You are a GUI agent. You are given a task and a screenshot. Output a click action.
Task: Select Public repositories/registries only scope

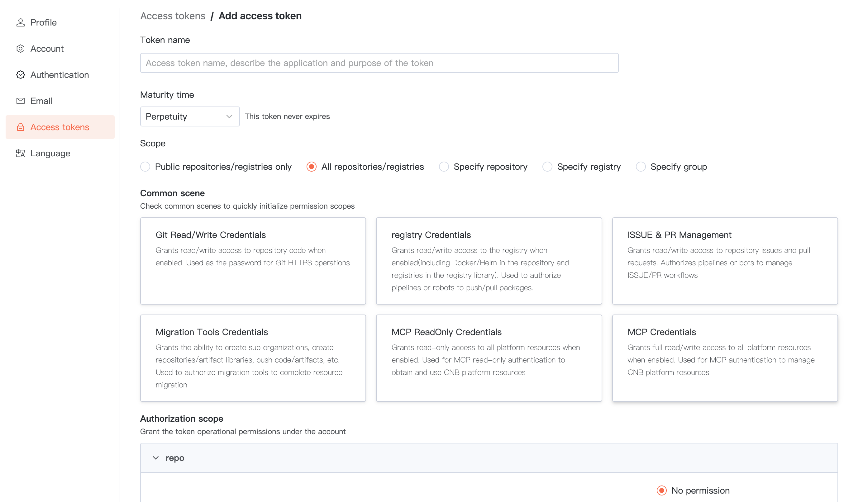coord(145,167)
